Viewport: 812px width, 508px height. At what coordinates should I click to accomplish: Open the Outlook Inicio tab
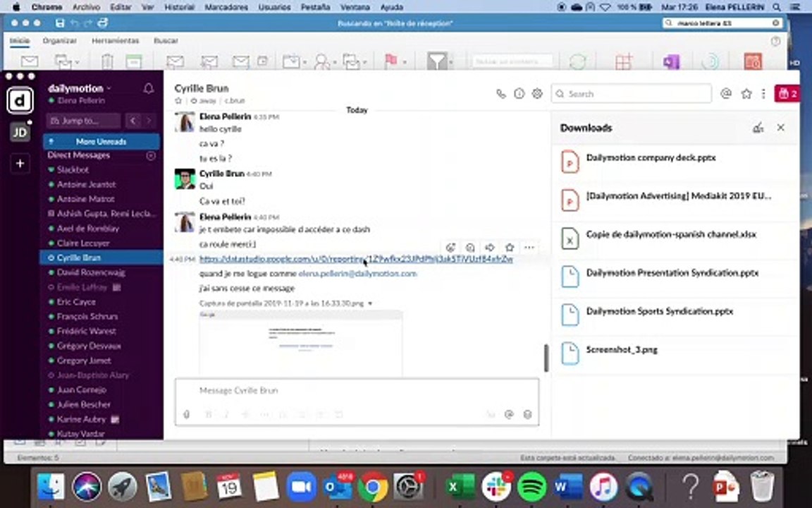[20, 40]
